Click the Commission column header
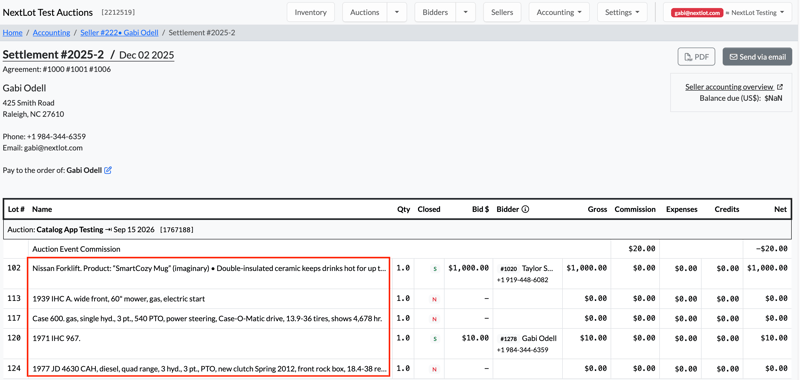Viewport: 800px width, 380px height. pos(635,209)
